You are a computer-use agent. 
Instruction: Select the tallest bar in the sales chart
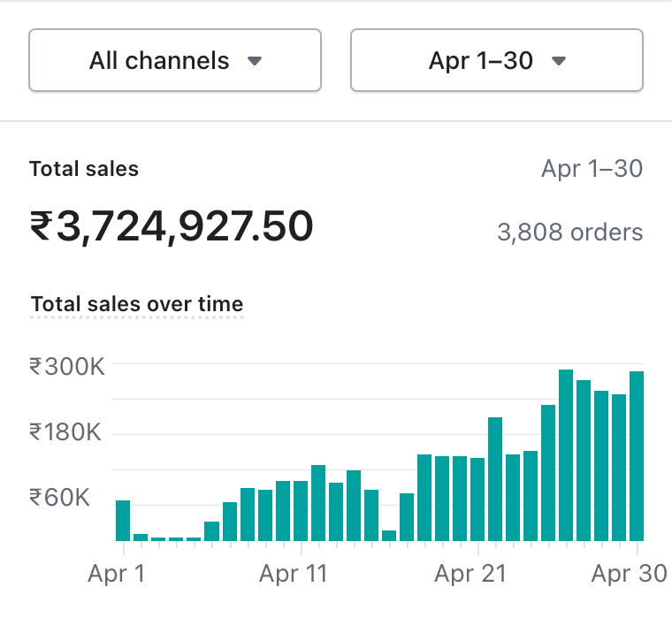(566, 454)
